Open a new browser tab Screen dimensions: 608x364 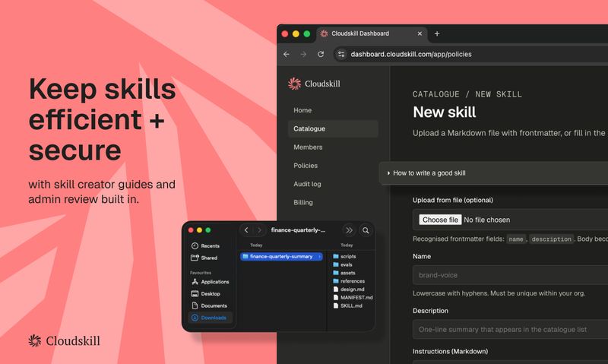coord(437,33)
